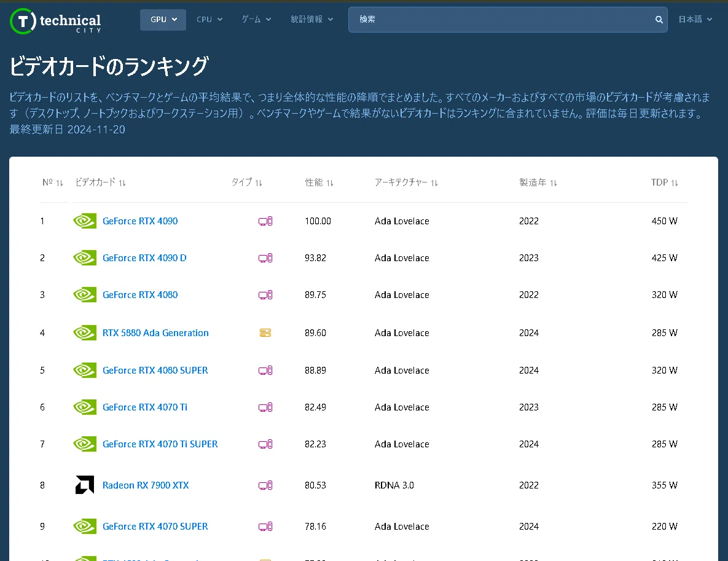The height and width of the screenshot is (561, 728).
Task: Click desktop type icon in RTX 4070 Ti SUPER row
Action: (265, 444)
